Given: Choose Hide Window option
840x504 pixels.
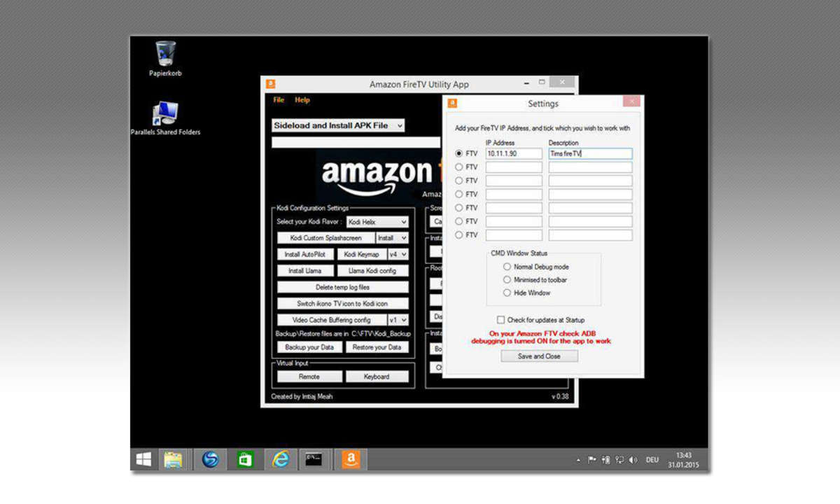Looking at the screenshot, I should [x=507, y=293].
